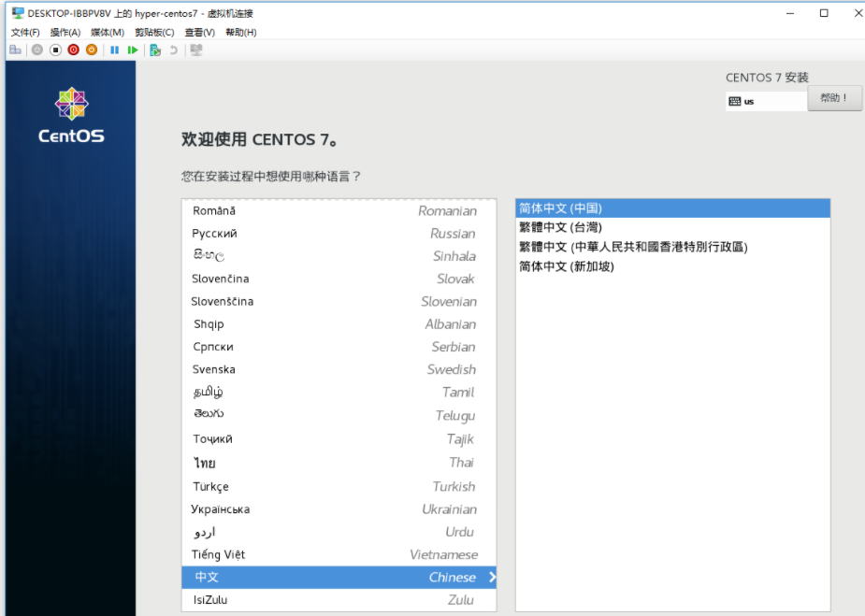Viewport: 865px width, 616px height.
Task: Pause the virtual machine via toolbar icon
Action: click(x=115, y=50)
